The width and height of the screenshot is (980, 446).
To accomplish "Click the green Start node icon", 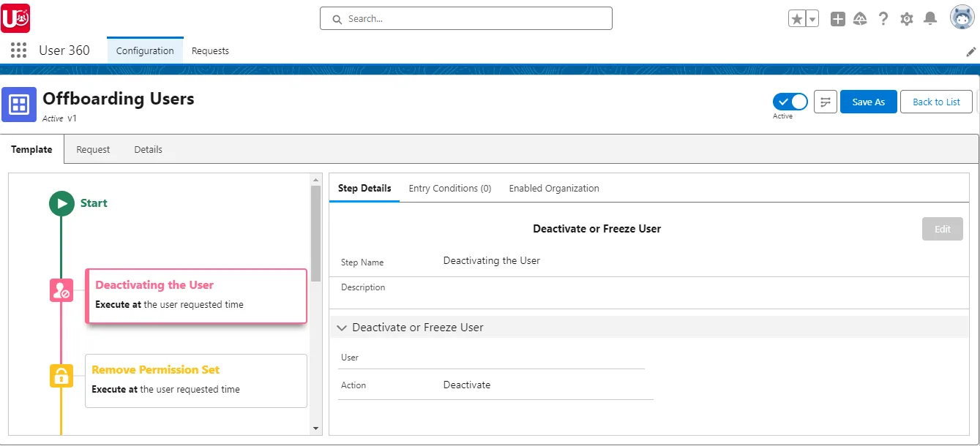I will click(61, 203).
